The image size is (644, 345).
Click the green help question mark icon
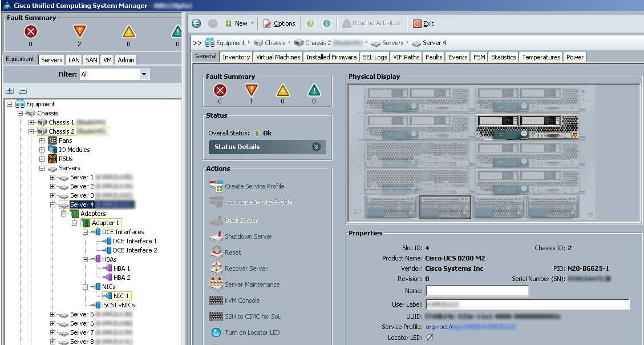(x=310, y=23)
